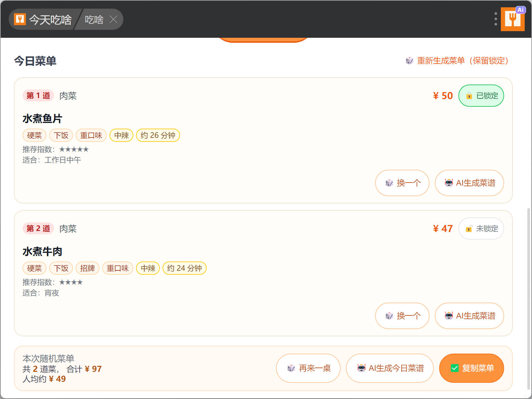Click the AI fork icon at top right
Screen dimensions: 532x399
[x=513, y=19]
